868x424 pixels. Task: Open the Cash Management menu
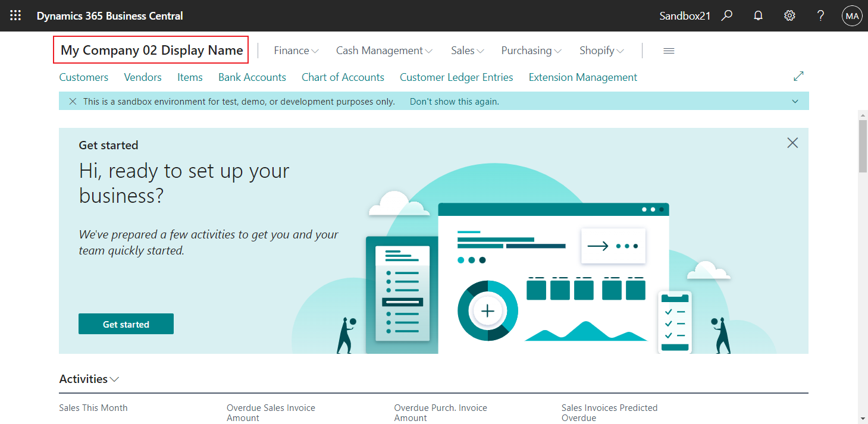(x=384, y=51)
